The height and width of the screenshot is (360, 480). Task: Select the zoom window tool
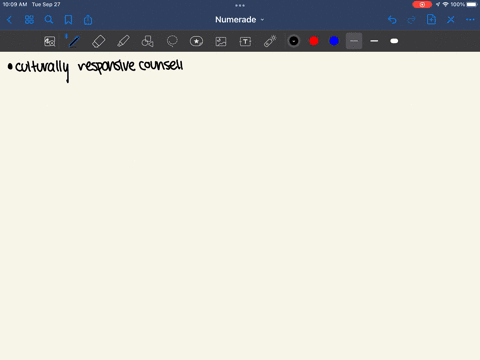50,41
